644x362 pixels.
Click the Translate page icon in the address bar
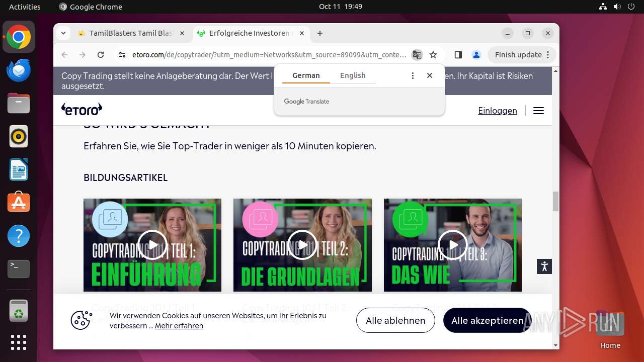(417, 55)
